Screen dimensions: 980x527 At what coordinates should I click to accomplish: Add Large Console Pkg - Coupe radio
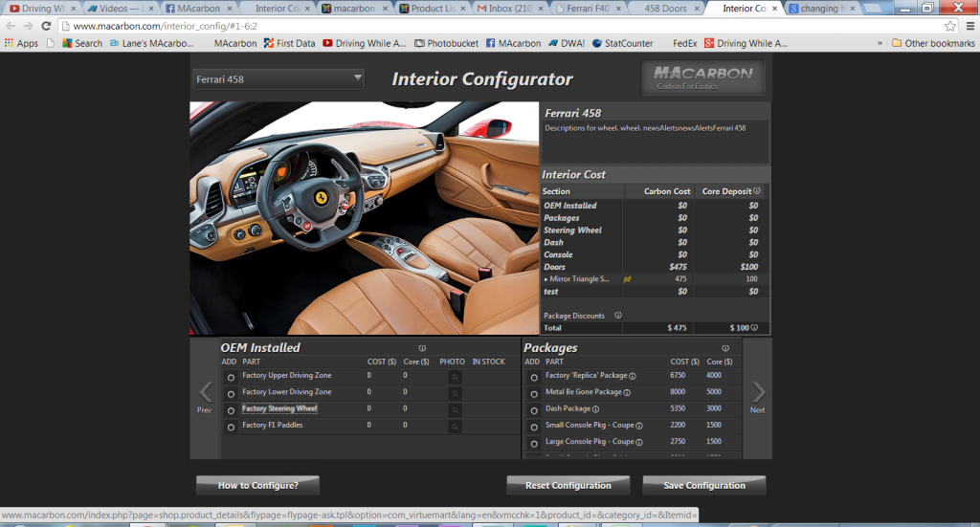534,444
